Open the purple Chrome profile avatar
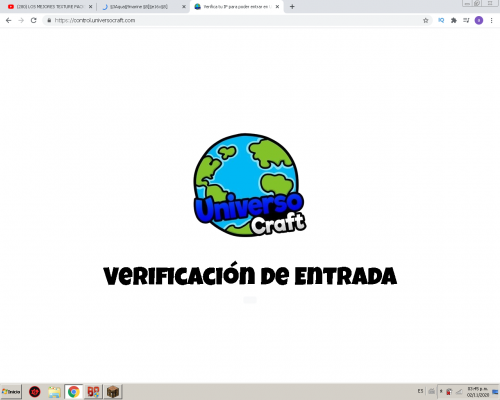500x400 pixels. (x=479, y=20)
